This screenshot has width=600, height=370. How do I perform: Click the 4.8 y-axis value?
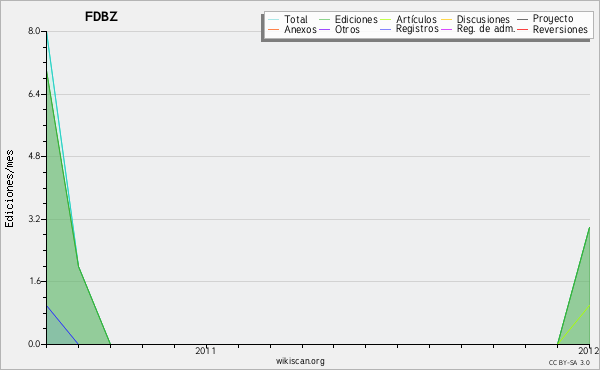[x=34, y=156]
